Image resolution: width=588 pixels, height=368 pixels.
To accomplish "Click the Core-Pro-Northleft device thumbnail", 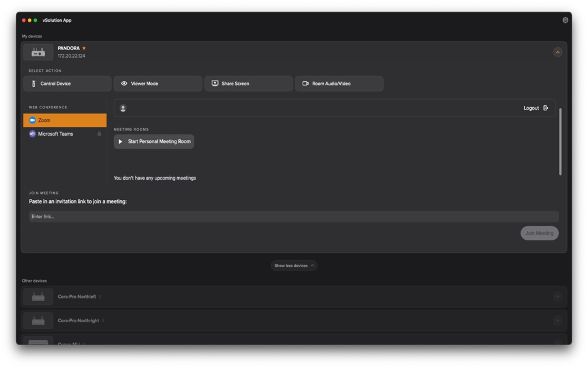I will [38, 297].
